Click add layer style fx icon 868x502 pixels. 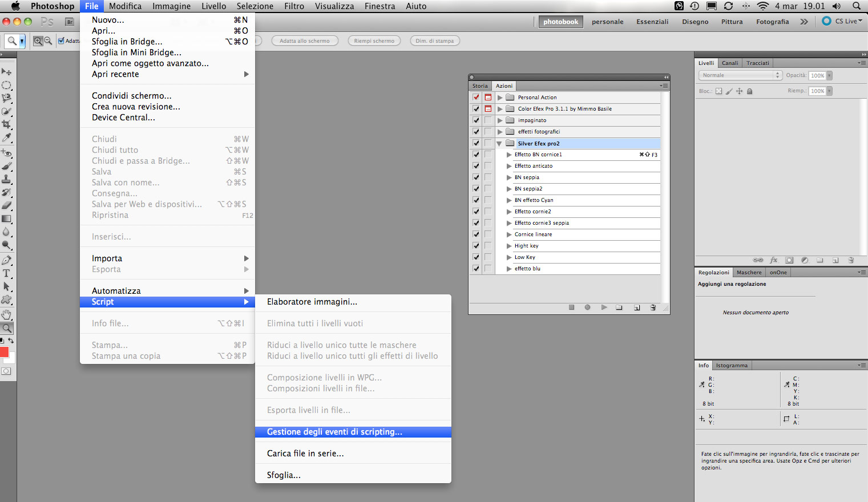[774, 260]
